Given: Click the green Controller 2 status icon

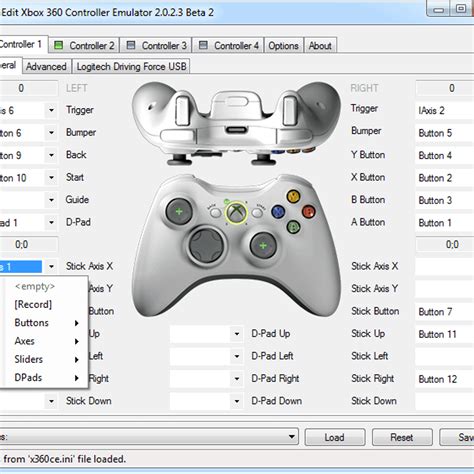Looking at the screenshot, I should click(x=58, y=45).
